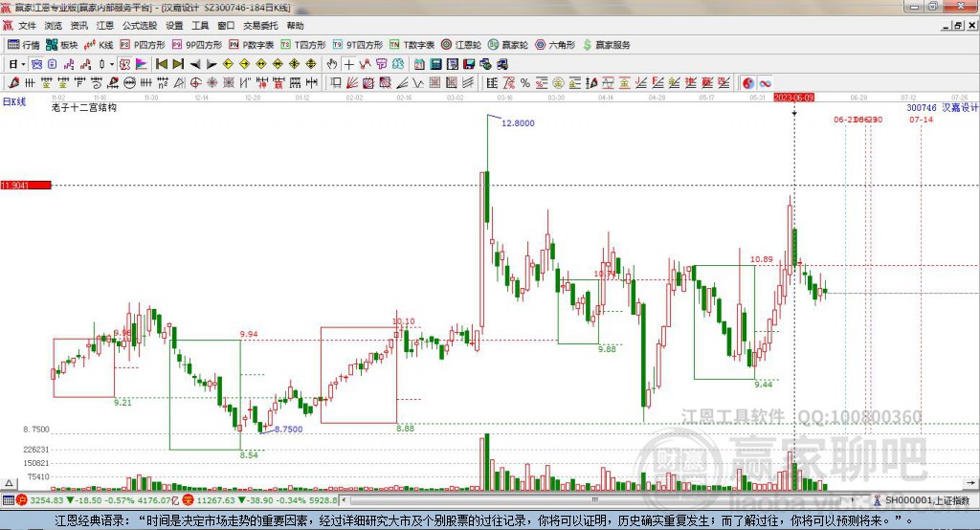Jump to last bar with skip-forward icon
The image size is (980, 530).
click(x=178, y=64)
